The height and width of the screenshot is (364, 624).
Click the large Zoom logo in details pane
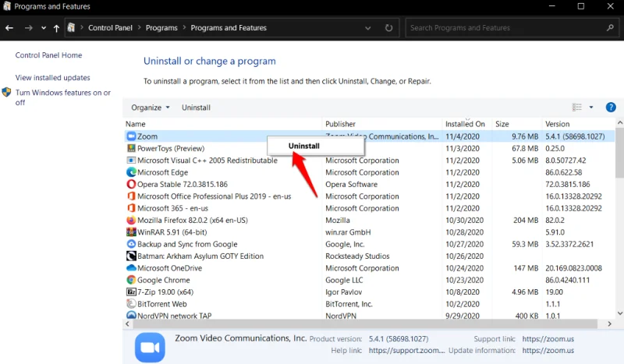click(x=150, y=348)
